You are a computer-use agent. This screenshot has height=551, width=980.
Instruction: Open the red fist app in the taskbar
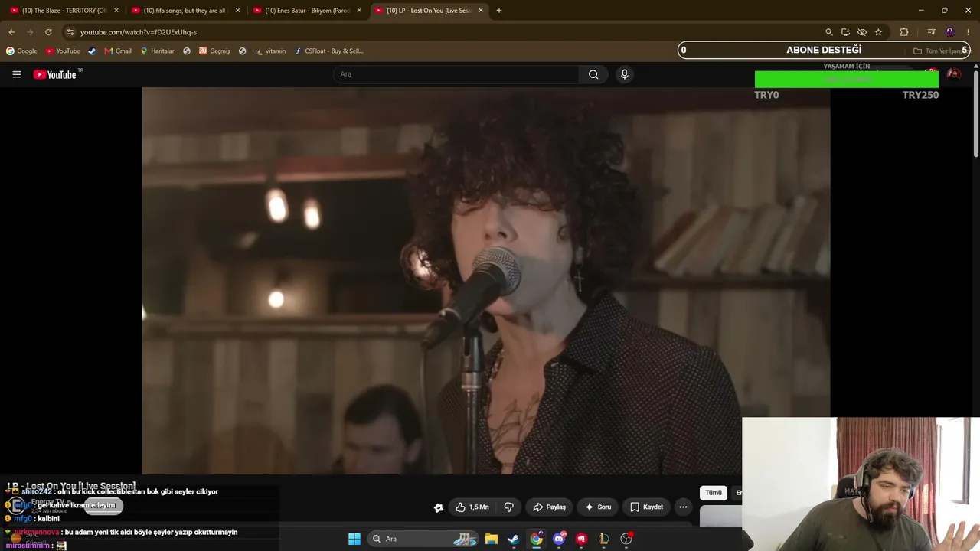(581, 539)
